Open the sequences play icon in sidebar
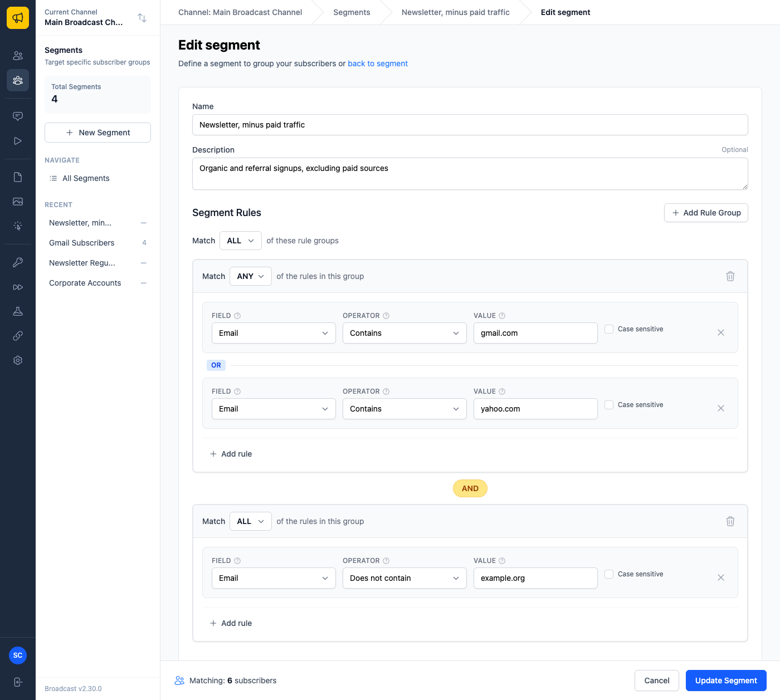This screenshot has width=780, height=700. [x=18, y=141]
